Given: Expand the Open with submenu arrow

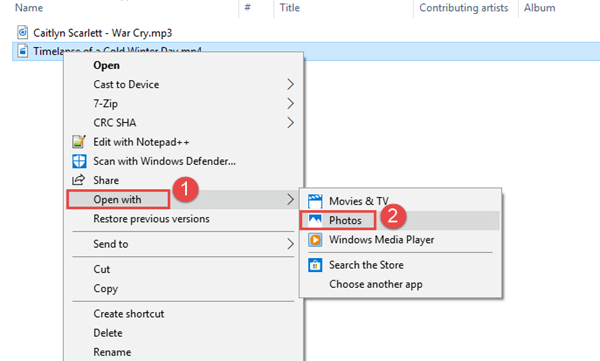Looking at the screenshot, I should [290, 199].
